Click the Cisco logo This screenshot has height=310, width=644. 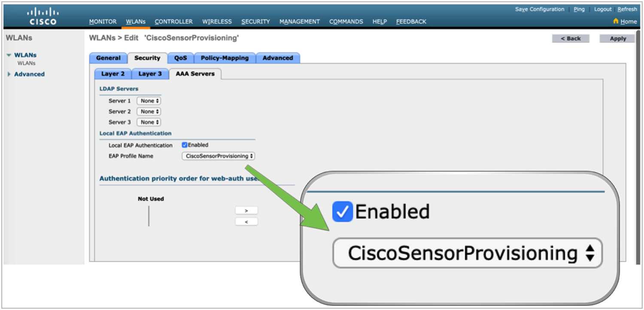(43, 16)
